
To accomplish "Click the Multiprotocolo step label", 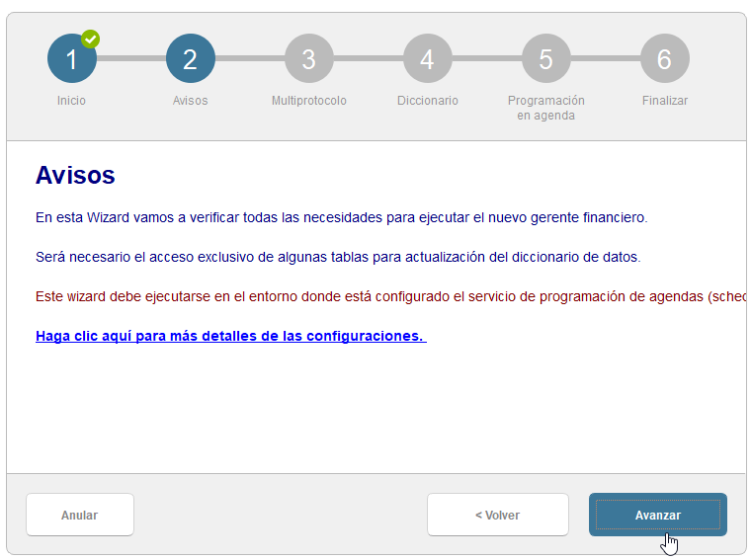I will pyautogui.click(x=309, y=101).
